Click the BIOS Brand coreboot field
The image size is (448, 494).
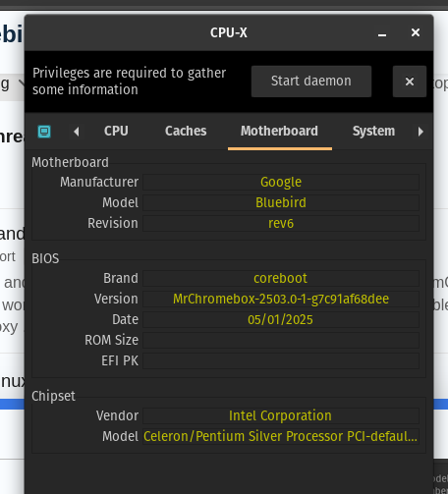pos(281,279)
